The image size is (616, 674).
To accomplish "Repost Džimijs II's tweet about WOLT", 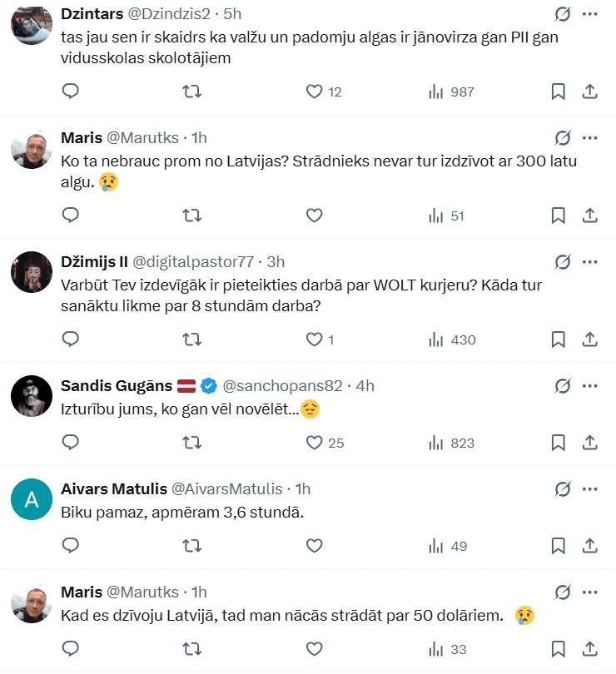I will coord(191,339).
